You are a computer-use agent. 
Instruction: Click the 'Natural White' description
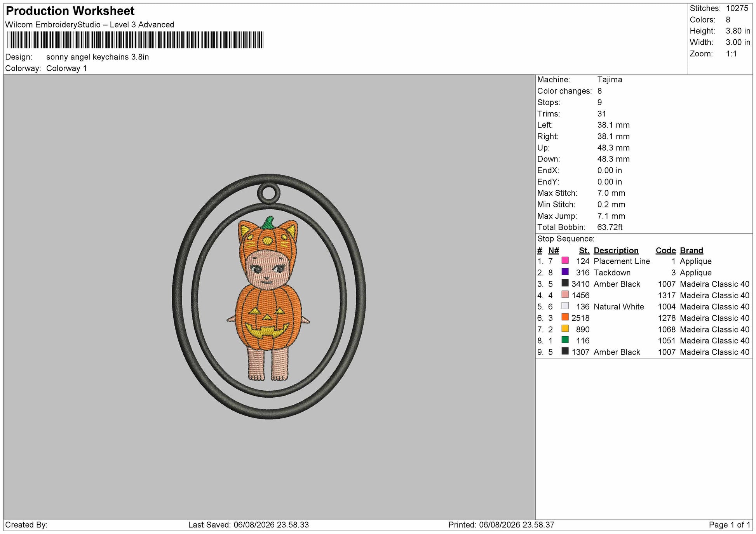(x=618, y=307)
